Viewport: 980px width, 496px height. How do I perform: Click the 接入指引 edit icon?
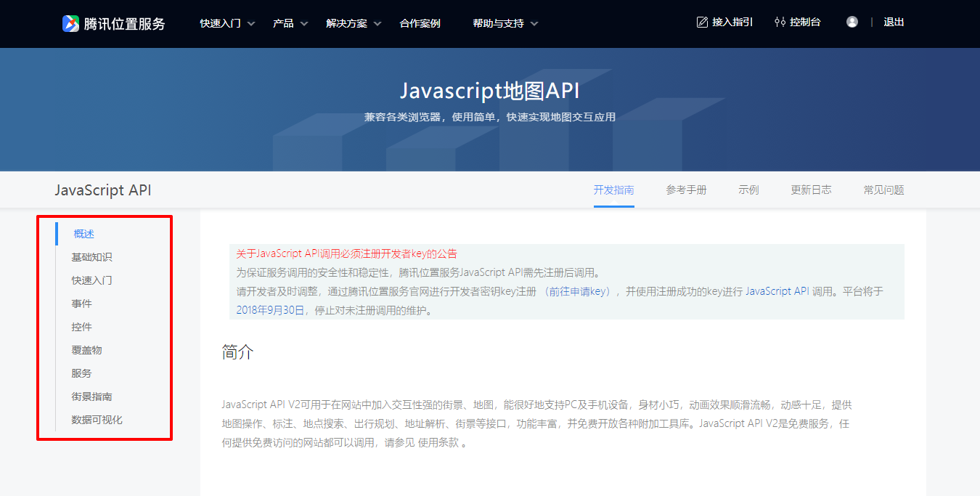point(702,23)
